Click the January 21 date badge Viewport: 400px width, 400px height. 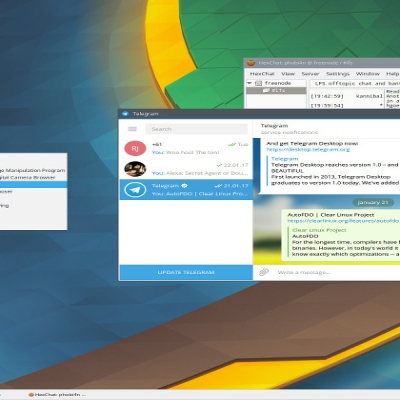click(x=373, y=202)
